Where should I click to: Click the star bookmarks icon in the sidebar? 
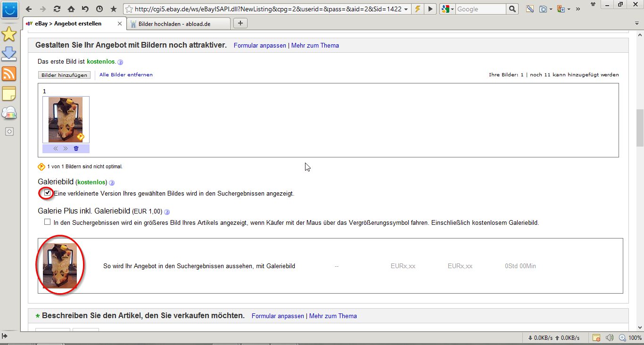(9, 34)
